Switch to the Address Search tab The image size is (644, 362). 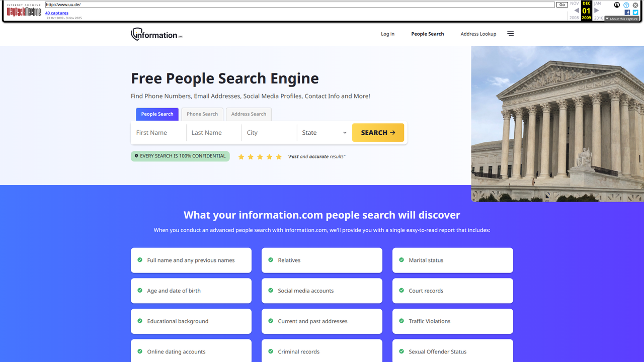coord(249,114)
